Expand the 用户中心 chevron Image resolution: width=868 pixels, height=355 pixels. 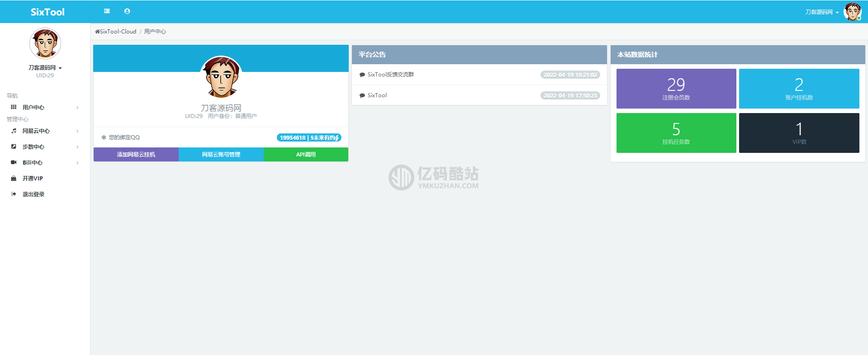[77, 108]
